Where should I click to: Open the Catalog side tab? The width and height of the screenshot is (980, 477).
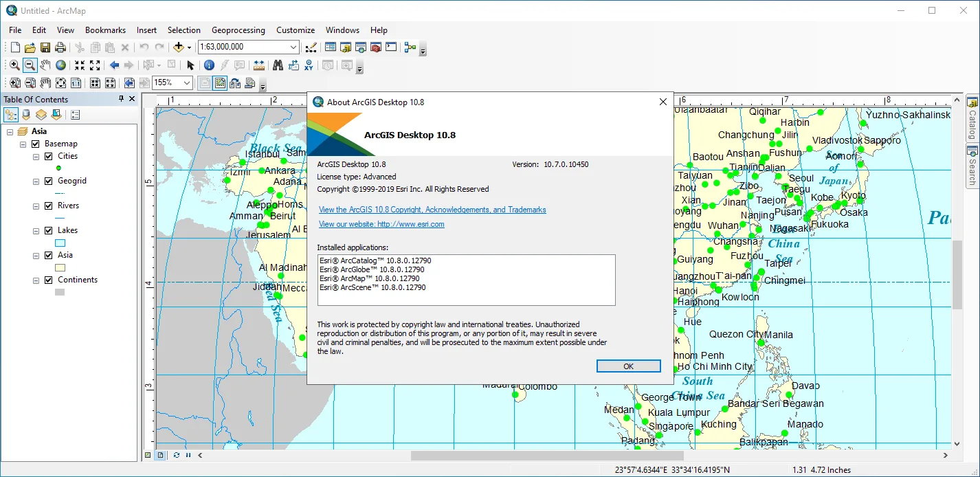coord(972,118)
